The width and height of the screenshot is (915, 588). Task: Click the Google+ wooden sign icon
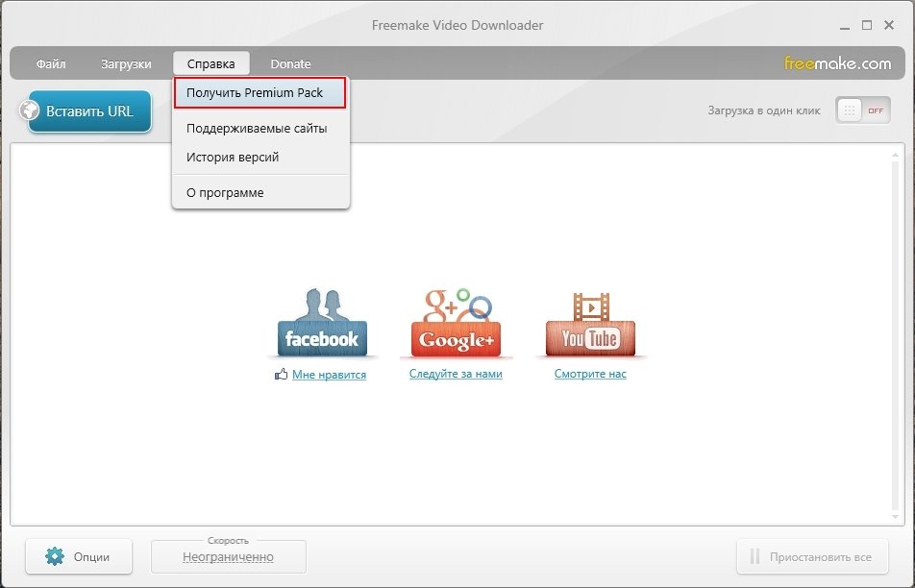click(x=456, y=323)
